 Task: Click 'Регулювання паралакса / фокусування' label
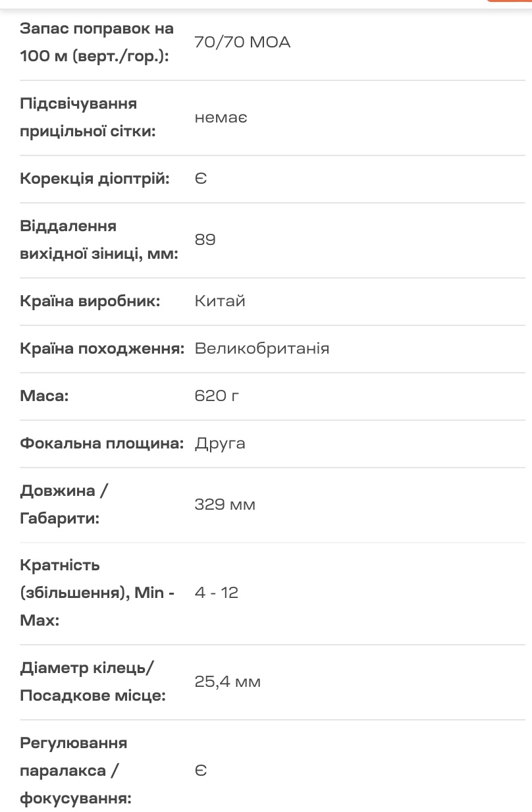74,771
